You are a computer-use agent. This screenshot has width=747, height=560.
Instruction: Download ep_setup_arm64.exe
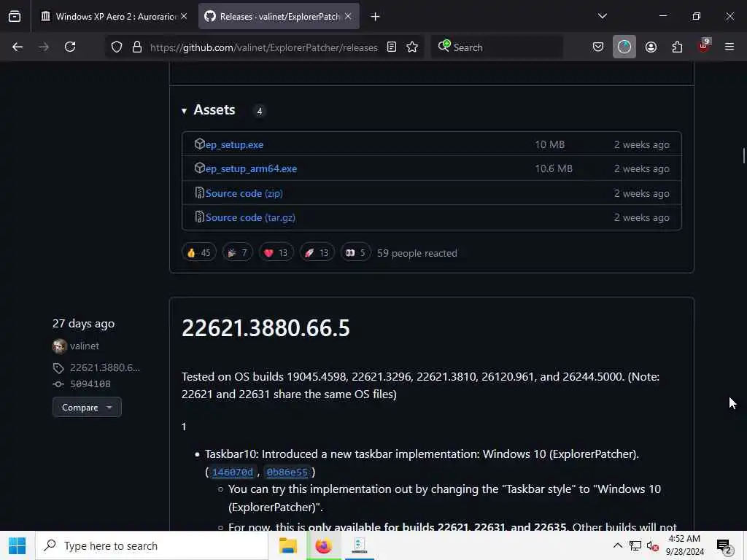(251, 168)
